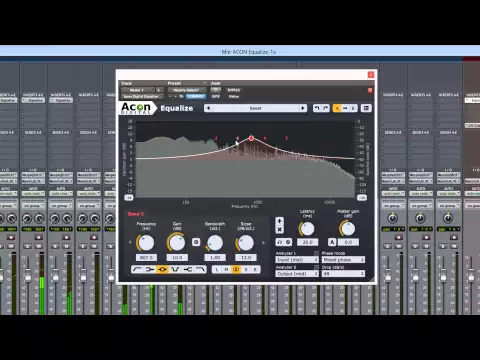Screen dimensions: 480x360
Task: Click the Master gain knob
Action: pyautogui.click(x=348, y=229)
